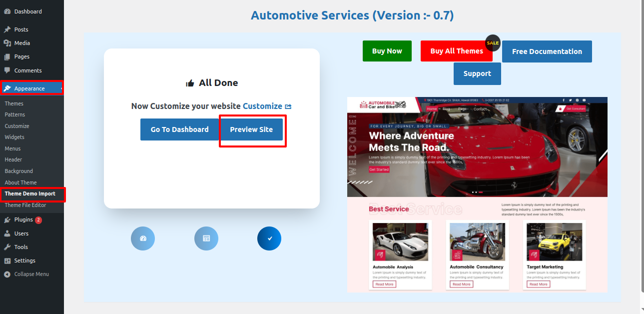The width and height of the screenshot is (644, 314).
Task: Click the Buy All Themes button
Action: (x=457, y=51)
